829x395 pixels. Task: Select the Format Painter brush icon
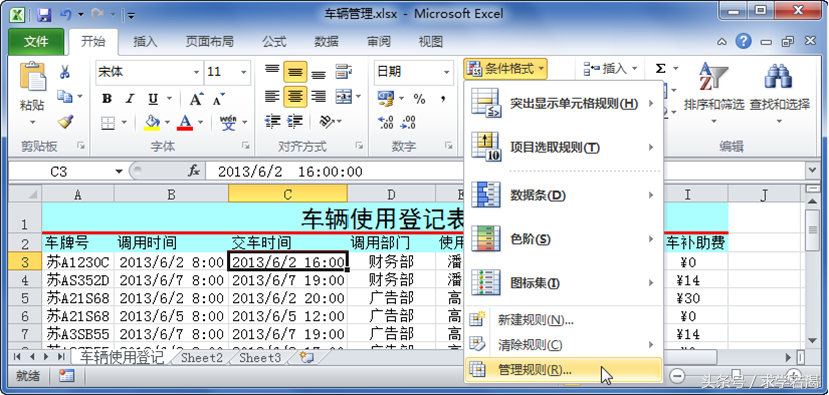(x=65, y=122)
